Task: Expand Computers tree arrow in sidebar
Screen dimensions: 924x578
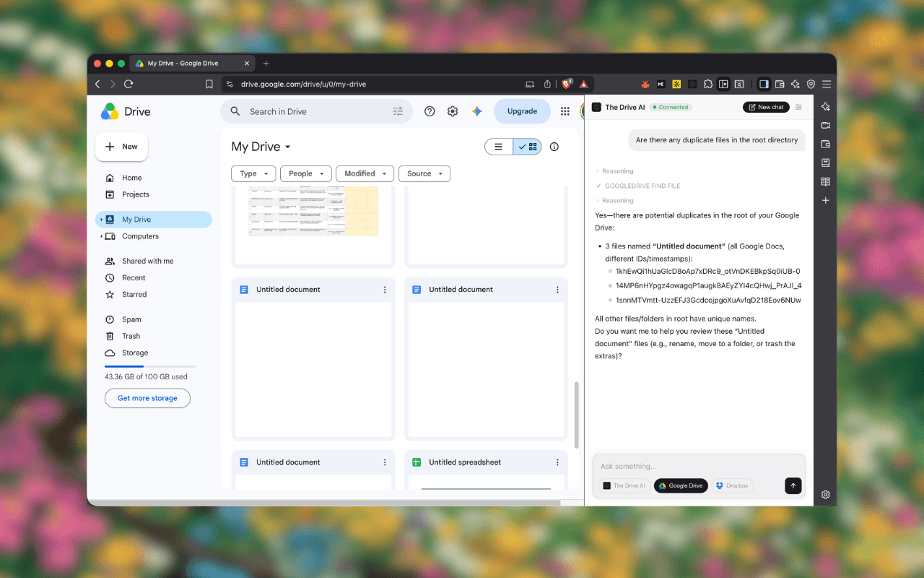Action: coord(101,236)
